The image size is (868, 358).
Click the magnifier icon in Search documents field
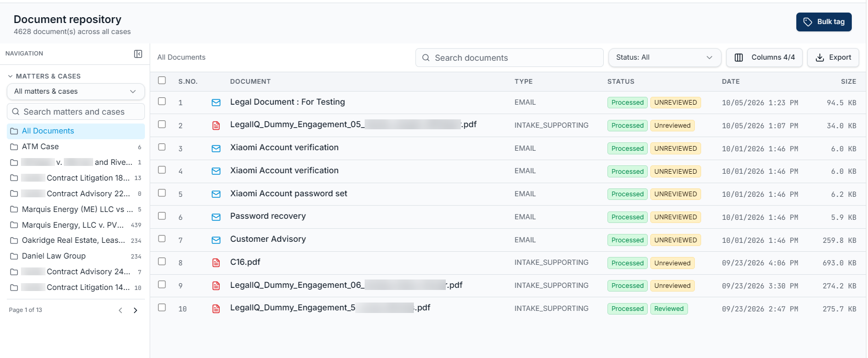(426, 58)
